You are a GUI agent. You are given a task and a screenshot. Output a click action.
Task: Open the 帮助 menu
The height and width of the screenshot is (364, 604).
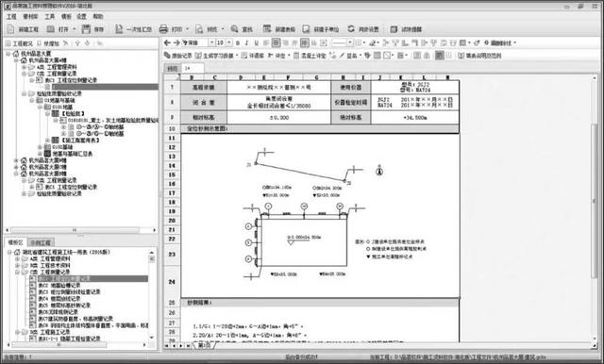[x=98, y=17]
